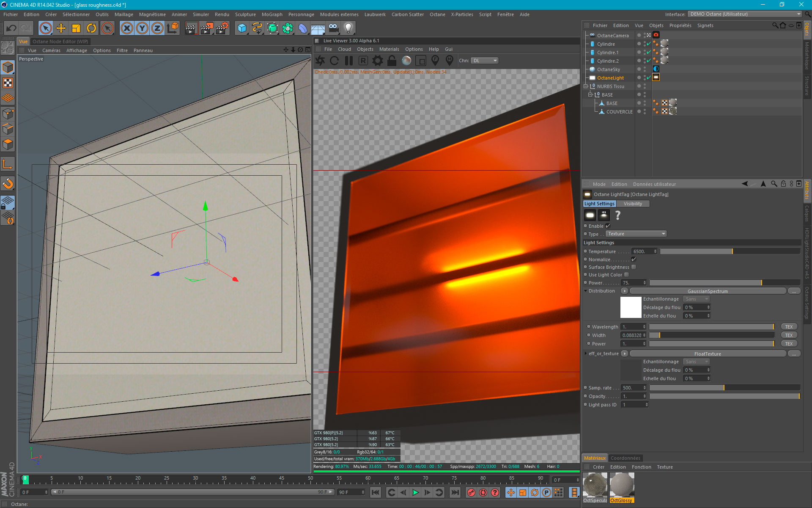This screenshot has height=508, width=812.
Task: Click the GaussianSpectrum button
Action: (x=708, y=291)
